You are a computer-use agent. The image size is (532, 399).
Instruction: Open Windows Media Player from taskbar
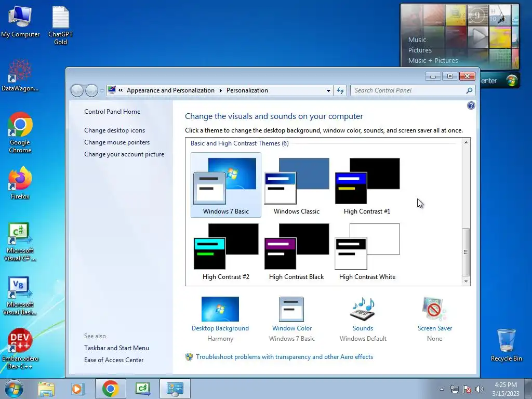(77, 389)
